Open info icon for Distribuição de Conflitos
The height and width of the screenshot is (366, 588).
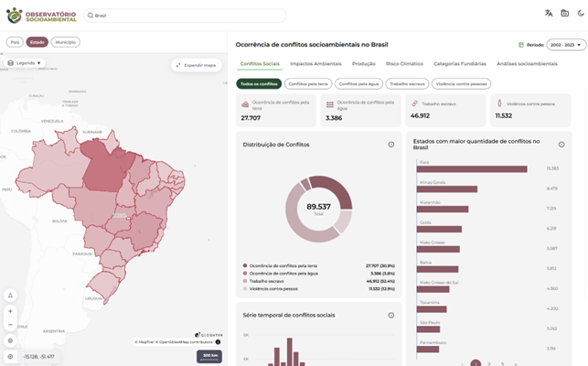coord(391,145)
